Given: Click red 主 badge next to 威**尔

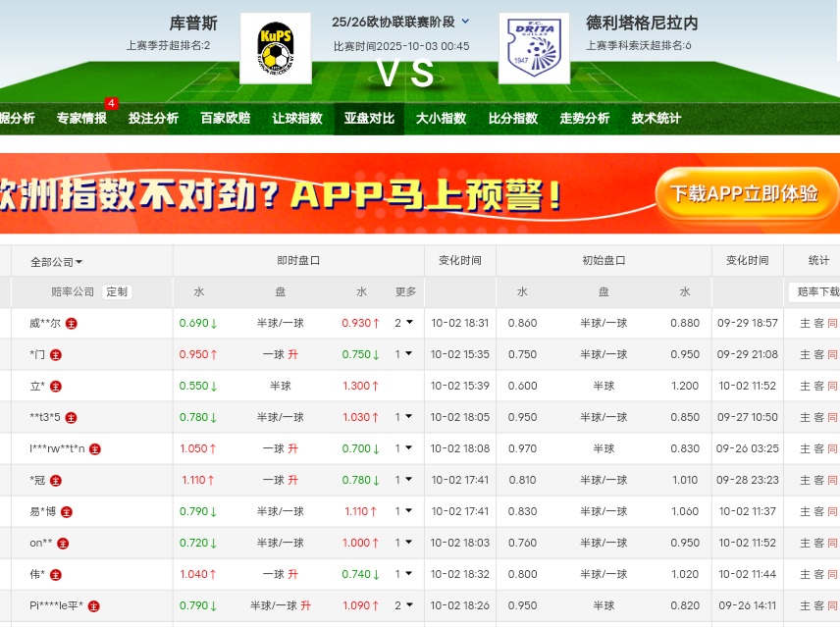Looking at the screenshot, I should pyautogui.click(x=72, y=323).
